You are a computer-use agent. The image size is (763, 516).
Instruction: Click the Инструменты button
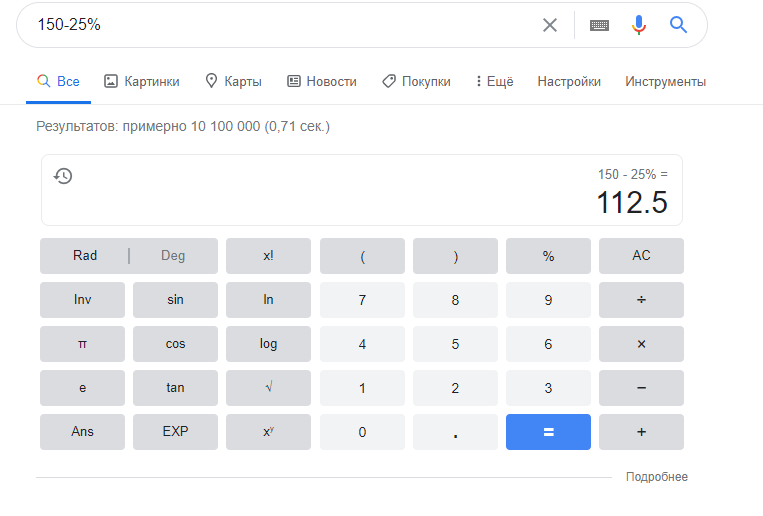click(665, 81)
